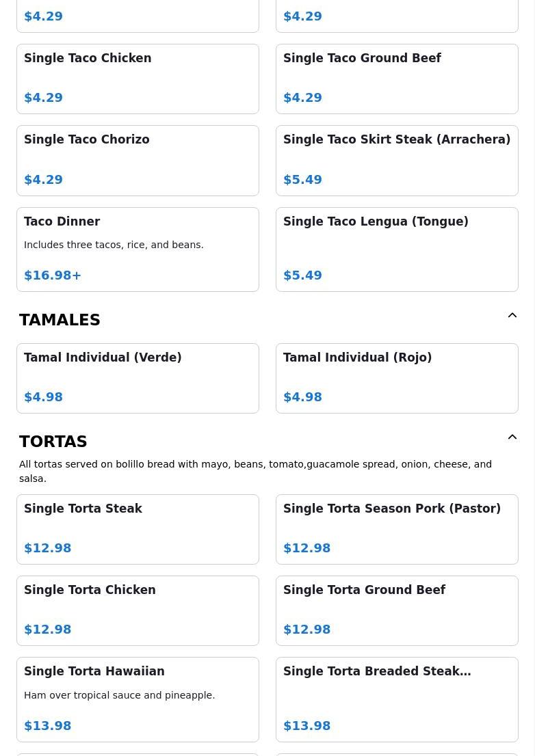Click the TORTAS section heading
535x756 pixels.
coord(53,442)
